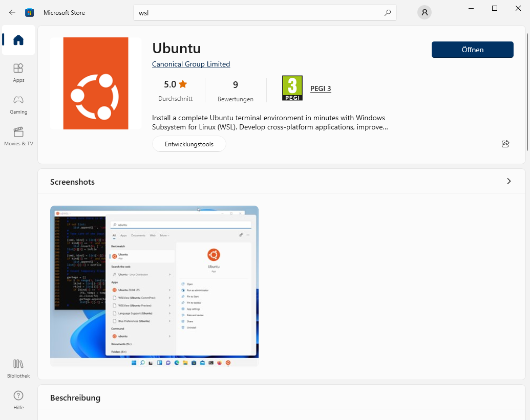The image size is (530, 420).
Task: Open the Ubuntu screenshot thumbnail
Action: point(154,286)
